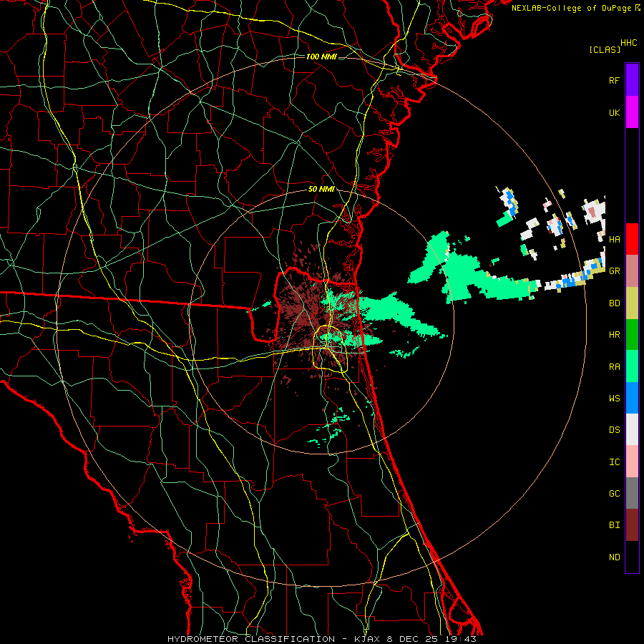This screenshot has height=644, width=644.
Task: Click the BI brown legend swatch
Action: coord(632,525)
